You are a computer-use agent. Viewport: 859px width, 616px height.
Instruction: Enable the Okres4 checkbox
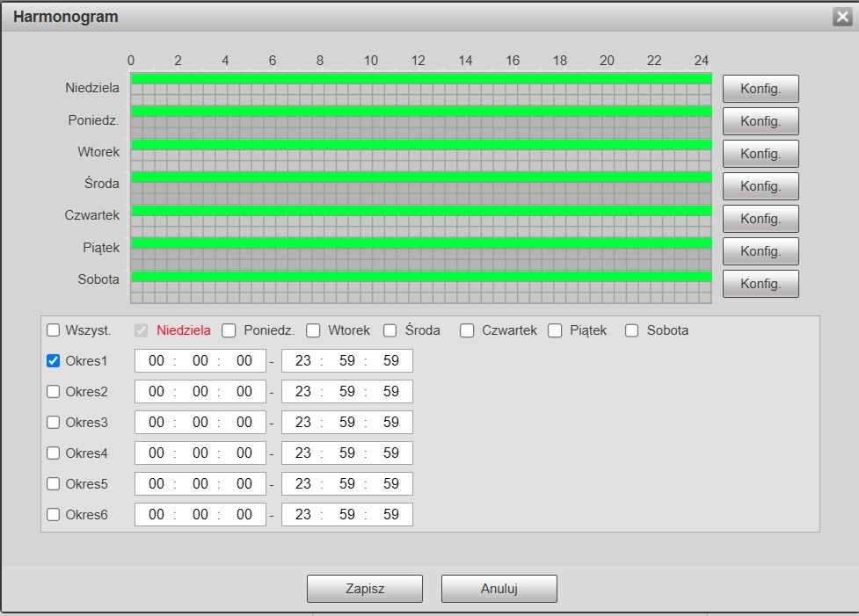(x=53, y=453)
